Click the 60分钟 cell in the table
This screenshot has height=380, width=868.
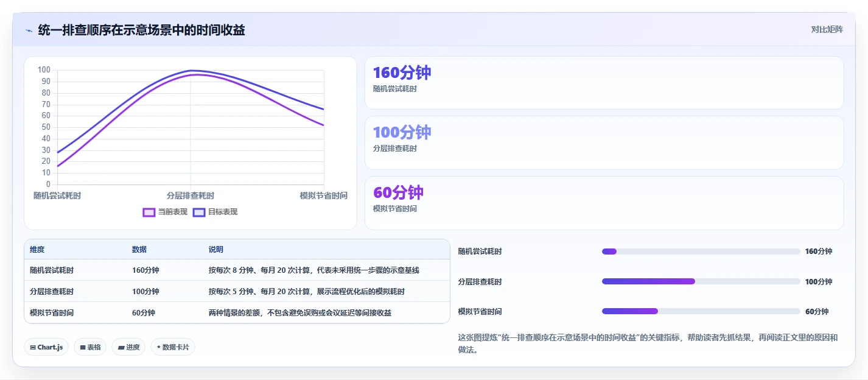144,313
